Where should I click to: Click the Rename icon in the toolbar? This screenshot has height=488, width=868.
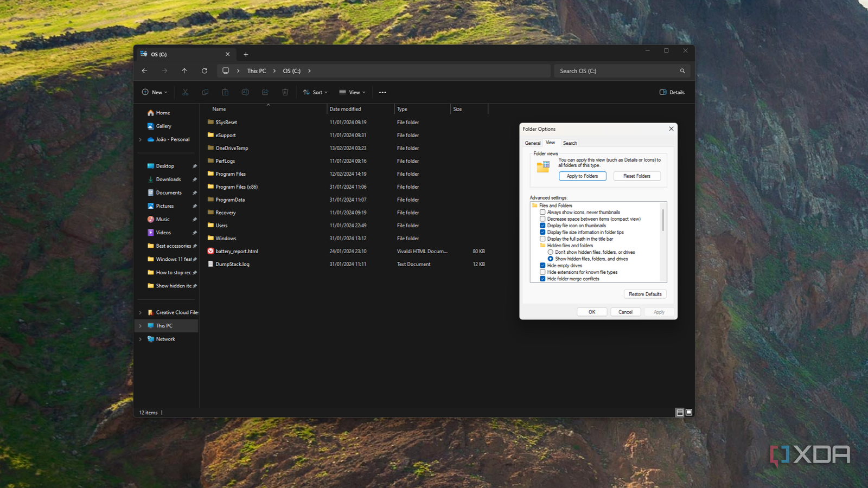tap(245, 92)
